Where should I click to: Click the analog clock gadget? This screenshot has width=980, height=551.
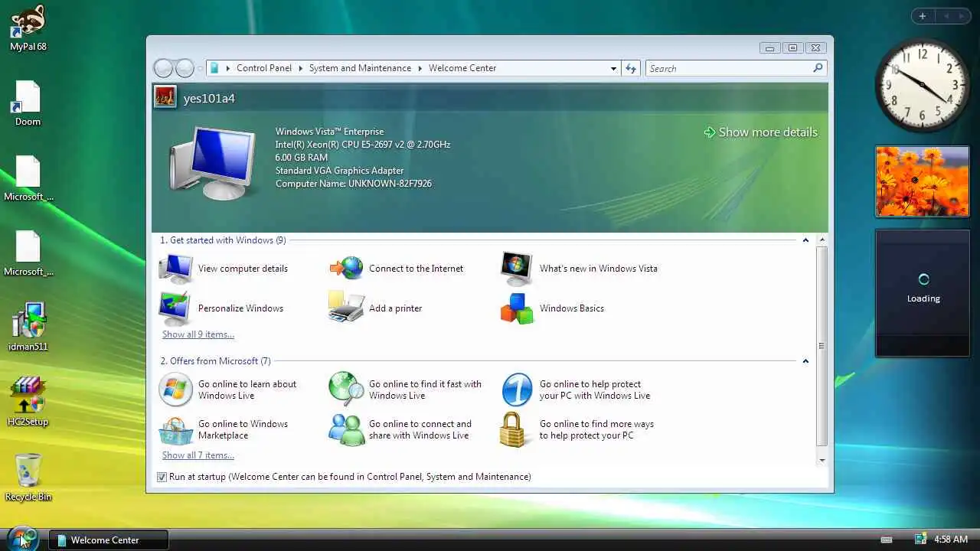coord(923,83)
